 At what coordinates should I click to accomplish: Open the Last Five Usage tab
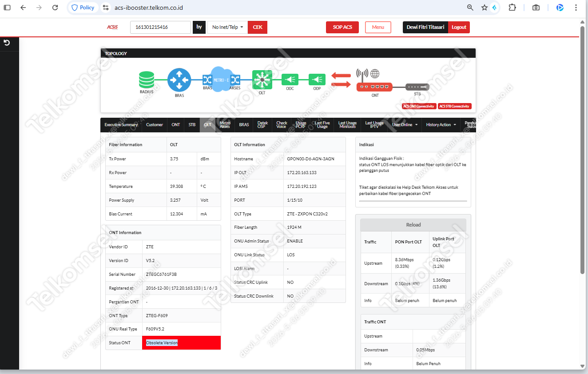(322, 125)
